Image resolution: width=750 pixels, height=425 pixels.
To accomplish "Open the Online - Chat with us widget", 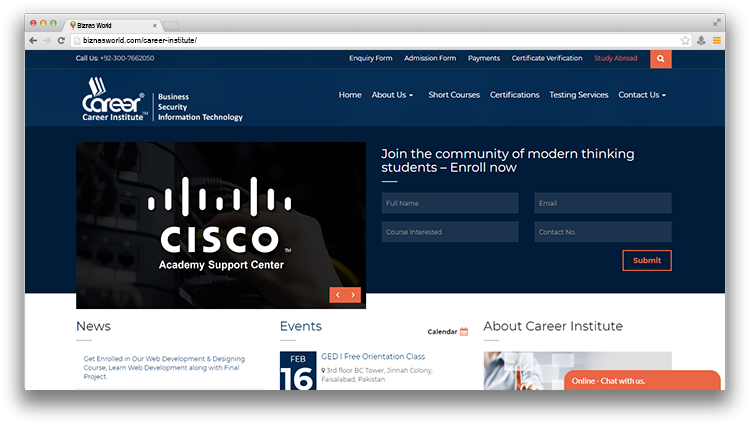I will pyautogui.click(x=642, y=381).
